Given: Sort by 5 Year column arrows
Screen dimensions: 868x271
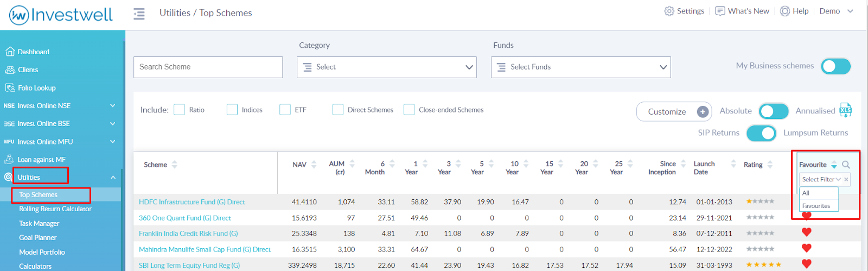Looking at the screenshot, I should (x=492, y=163).
